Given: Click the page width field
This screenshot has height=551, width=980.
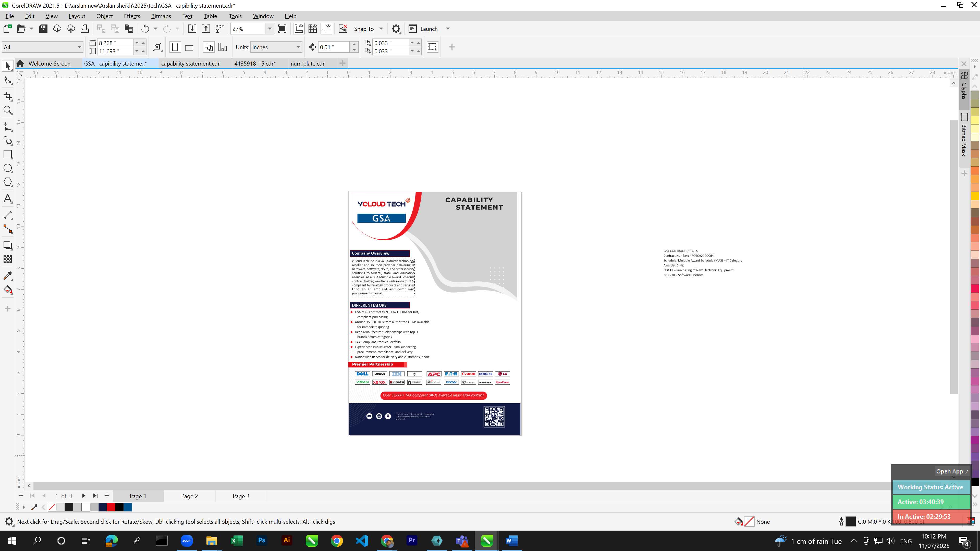Looking at the screenshot, I should point(115,43).
